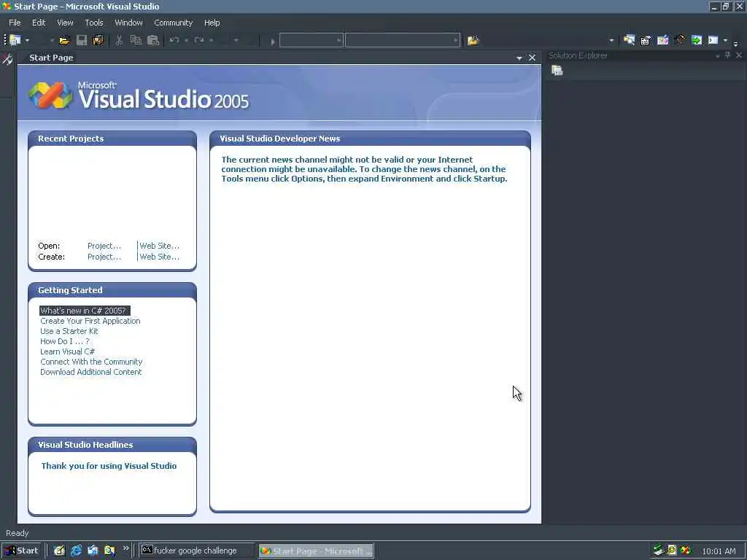
Task: Open the Solution Configurations combo box
Action: click(x=311, y=41)
